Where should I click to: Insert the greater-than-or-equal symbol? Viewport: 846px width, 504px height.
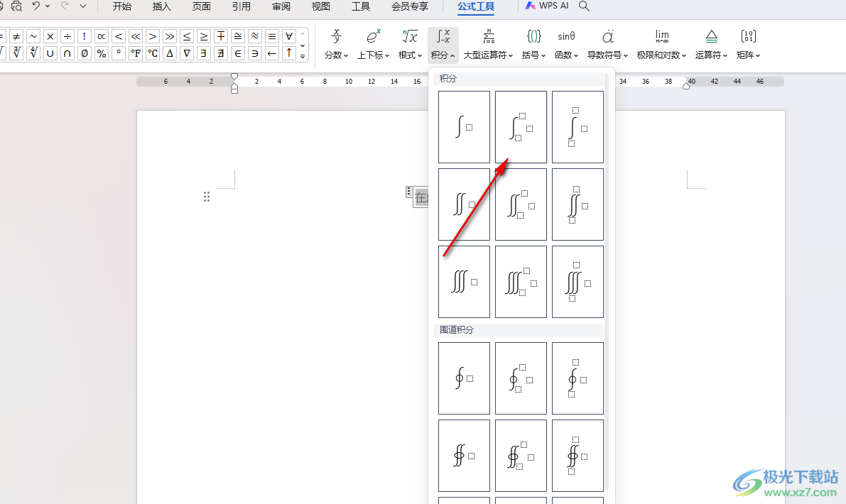(203, 36)
